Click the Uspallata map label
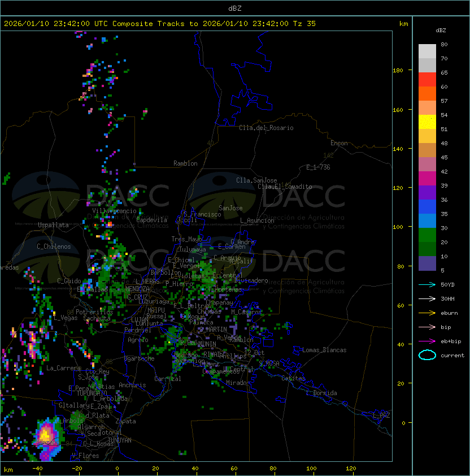Image resolution: width=470 pixels, height=476 pixels. click(53, 225)
